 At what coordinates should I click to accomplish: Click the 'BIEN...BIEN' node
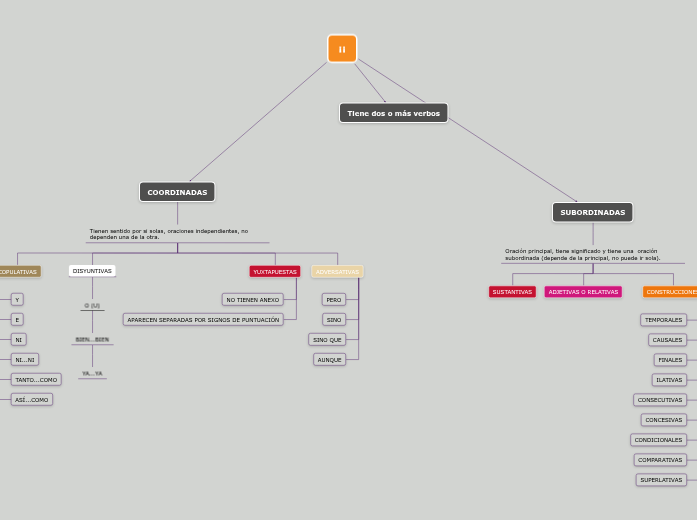(92, 340)
